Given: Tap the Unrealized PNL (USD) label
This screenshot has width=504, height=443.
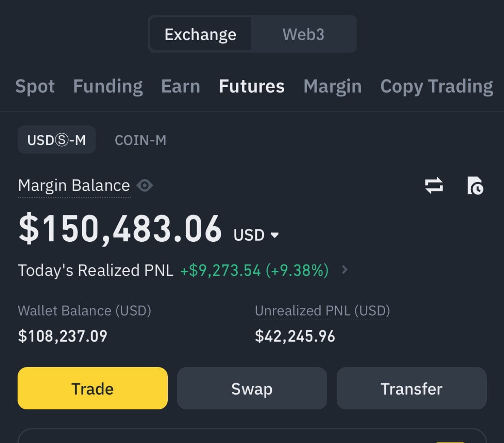Looking at the screenshot, I should pos(322,311).
